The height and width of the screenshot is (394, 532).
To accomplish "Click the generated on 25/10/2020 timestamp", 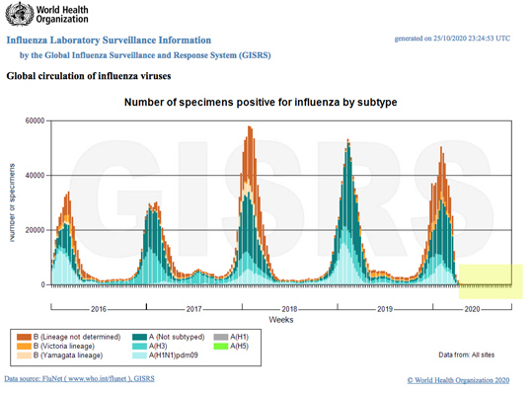I will coord(452,39).
